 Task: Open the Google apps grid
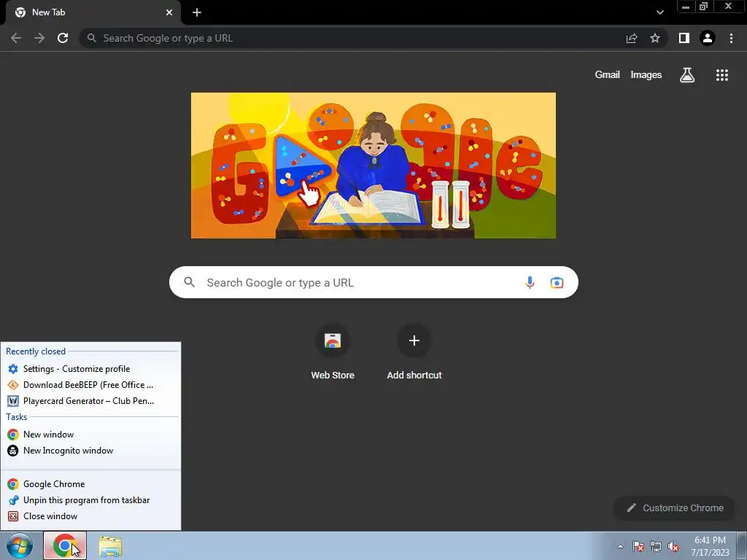722,75
